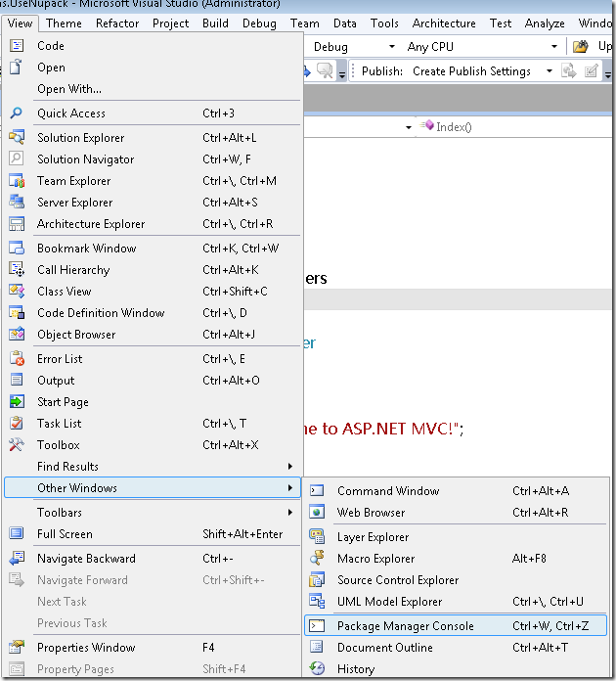Select Solution Explorer menu entry

(152, 138)
